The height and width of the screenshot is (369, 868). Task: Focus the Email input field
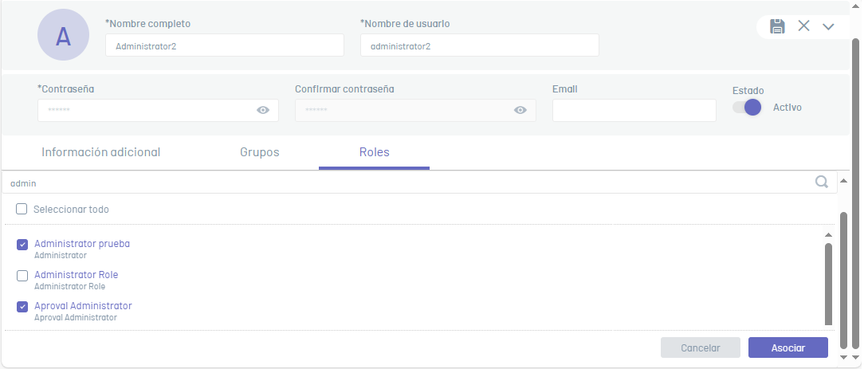[x=634, y=111]
